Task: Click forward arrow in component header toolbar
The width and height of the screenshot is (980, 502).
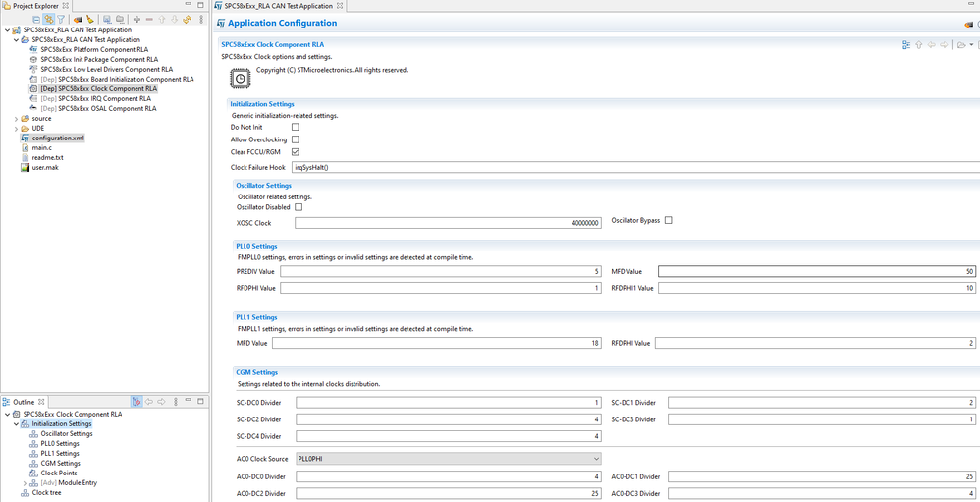Action: point(944,45)
